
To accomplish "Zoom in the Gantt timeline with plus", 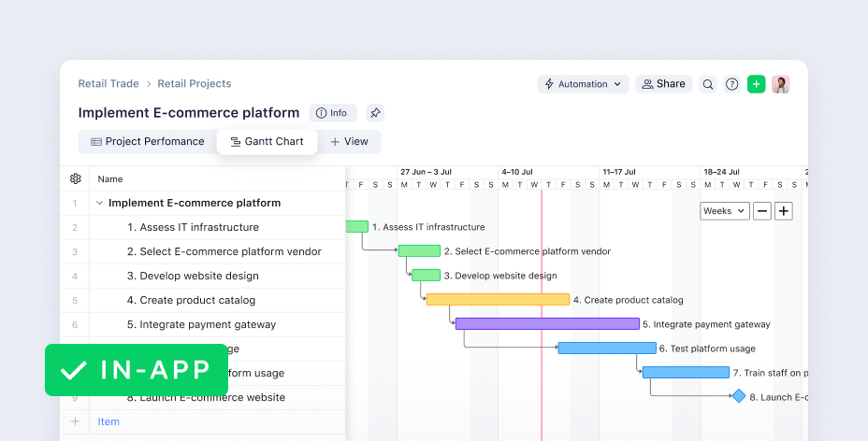I will pyautogui.click(x=784, y=211).
